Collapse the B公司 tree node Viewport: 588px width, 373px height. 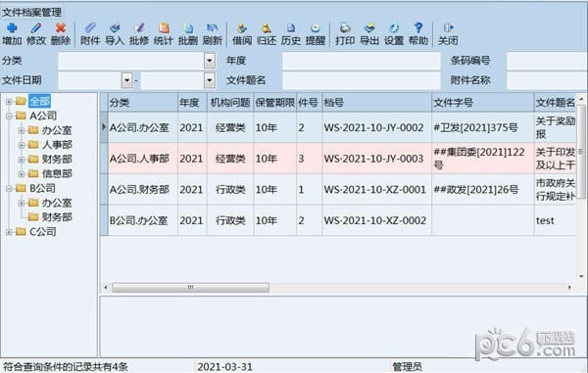pyautogui.click(x=9, y=189)
